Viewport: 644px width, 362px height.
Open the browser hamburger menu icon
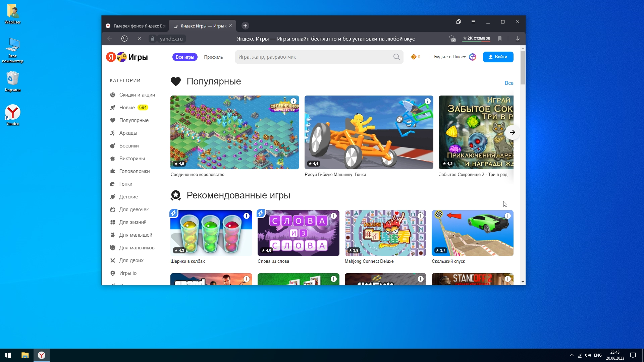coord(473,22)
